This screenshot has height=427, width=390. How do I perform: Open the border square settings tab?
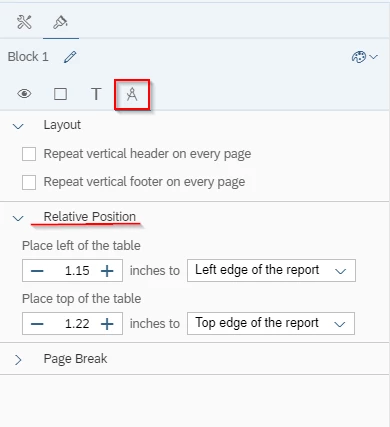[x=60, y=94]
